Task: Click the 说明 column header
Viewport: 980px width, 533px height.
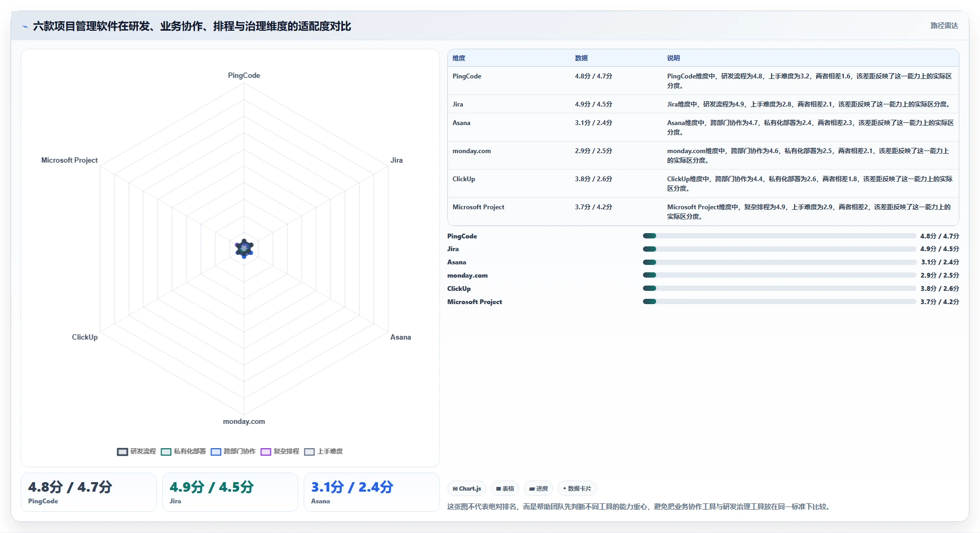Action: click(x=673, y=58)
